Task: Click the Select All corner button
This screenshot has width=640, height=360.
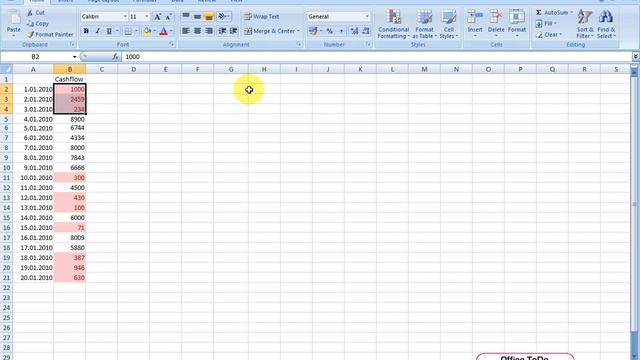Action: click(6, 69)
